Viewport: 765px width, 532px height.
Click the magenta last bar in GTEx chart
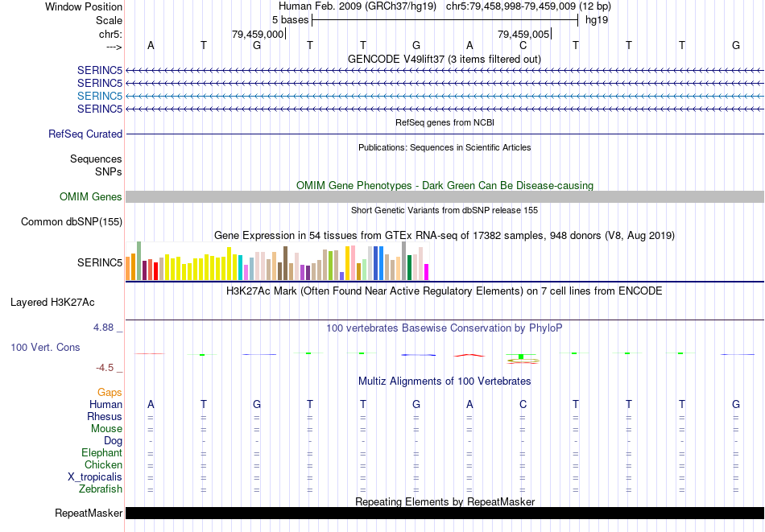point(427,272)
